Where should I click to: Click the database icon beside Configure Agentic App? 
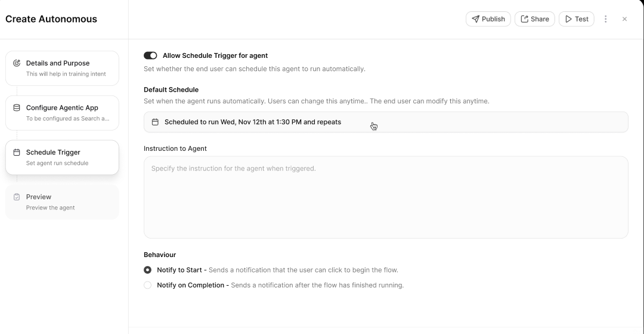coord(17,108)
